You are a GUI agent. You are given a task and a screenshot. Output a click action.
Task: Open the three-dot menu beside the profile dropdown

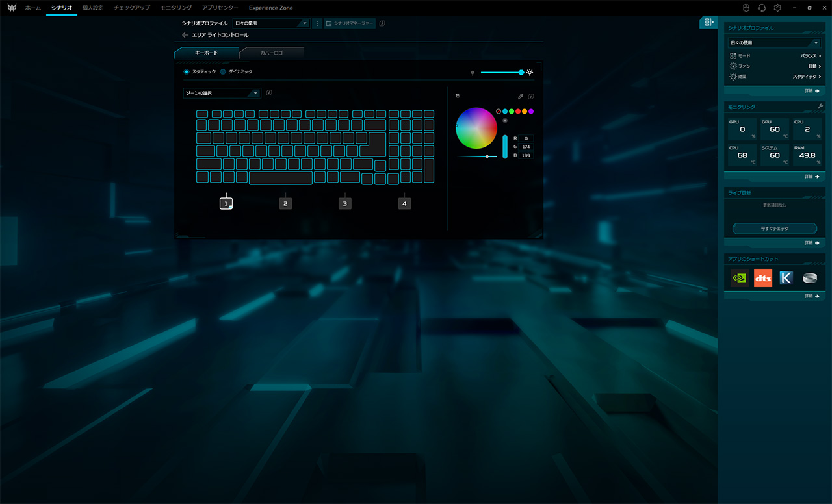(x=317, y=23)
